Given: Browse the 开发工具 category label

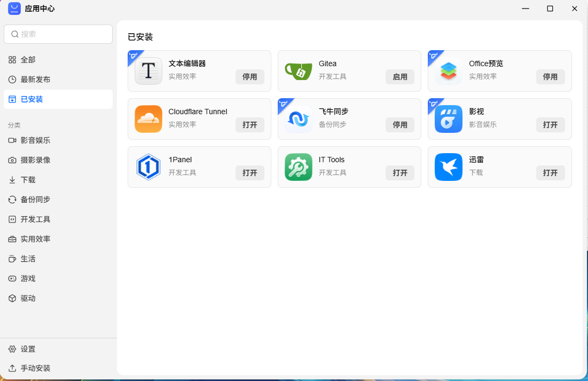Looking at the screenshot, I should click(x=36, y=219).
